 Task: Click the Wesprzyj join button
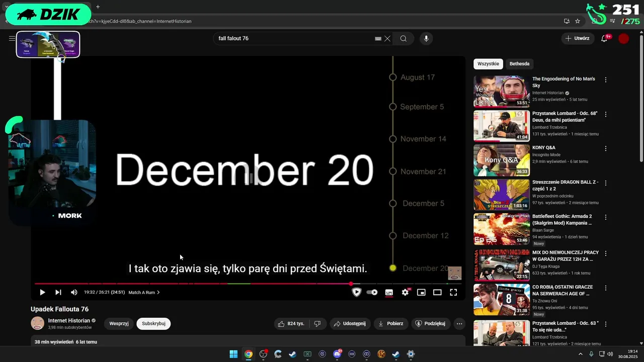coord(119,323)
